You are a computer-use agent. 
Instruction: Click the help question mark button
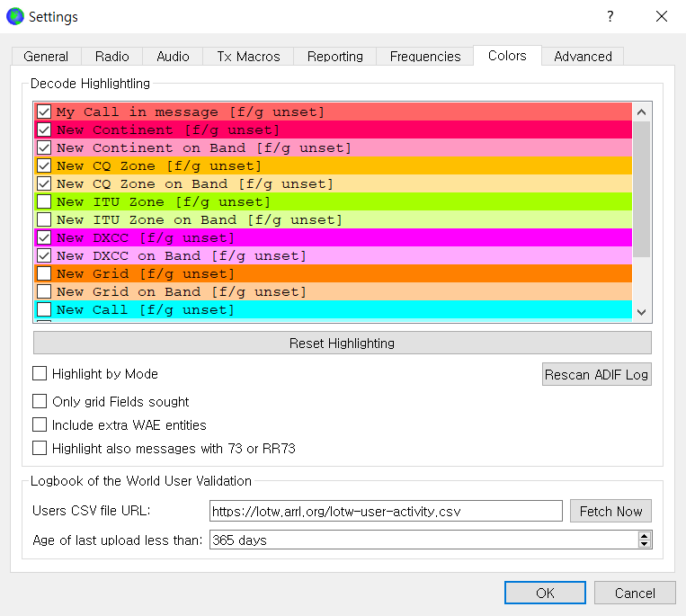(x=610, y=16)
